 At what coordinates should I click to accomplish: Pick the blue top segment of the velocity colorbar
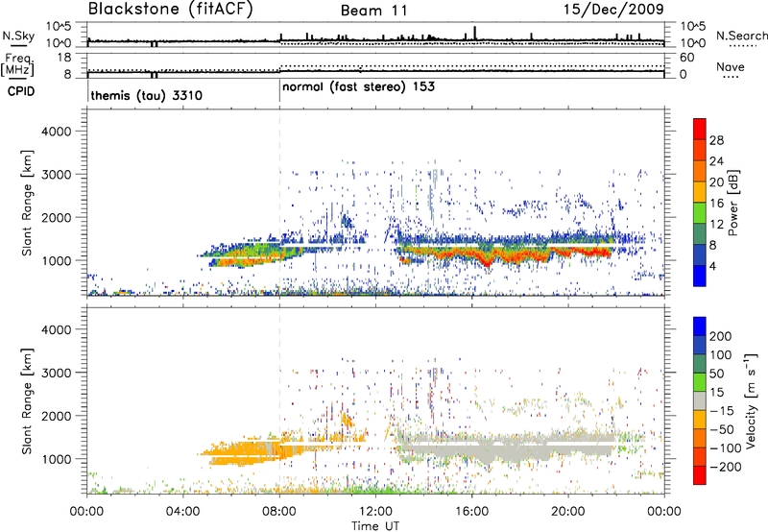click(x=700, y=326)
